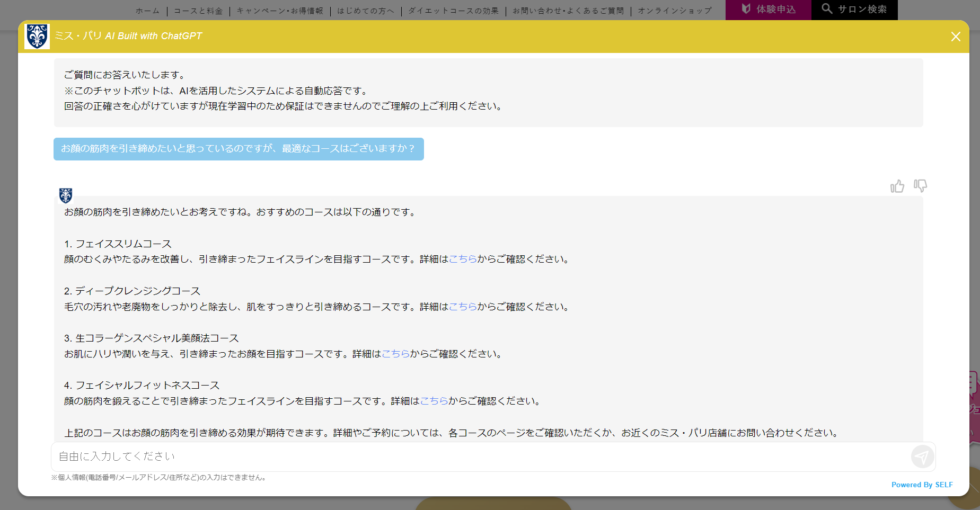Viewport: 980px width, 510px height.
Task: Click the send message paper plane icon
Action: tap(922, 457)
